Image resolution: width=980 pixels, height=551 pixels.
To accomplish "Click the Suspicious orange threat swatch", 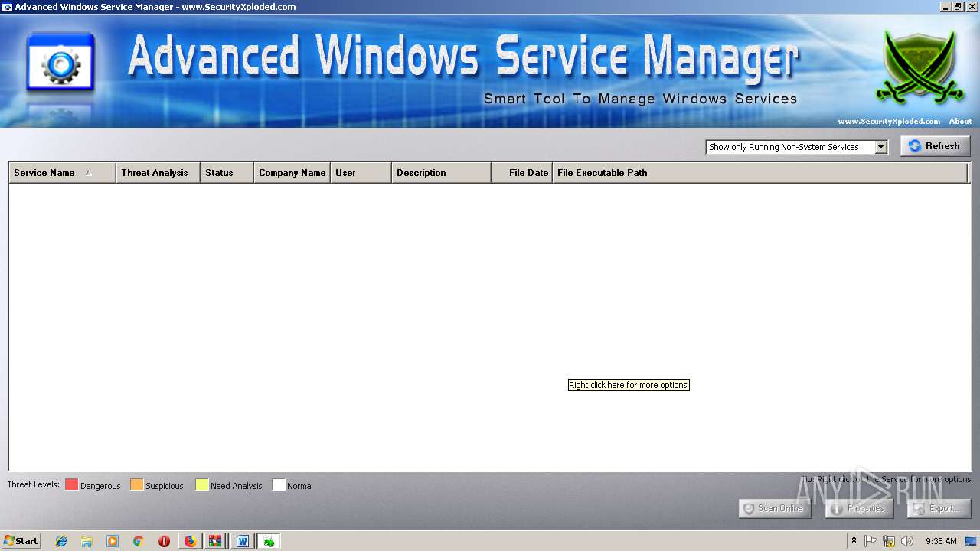I will tap(136, 484).
